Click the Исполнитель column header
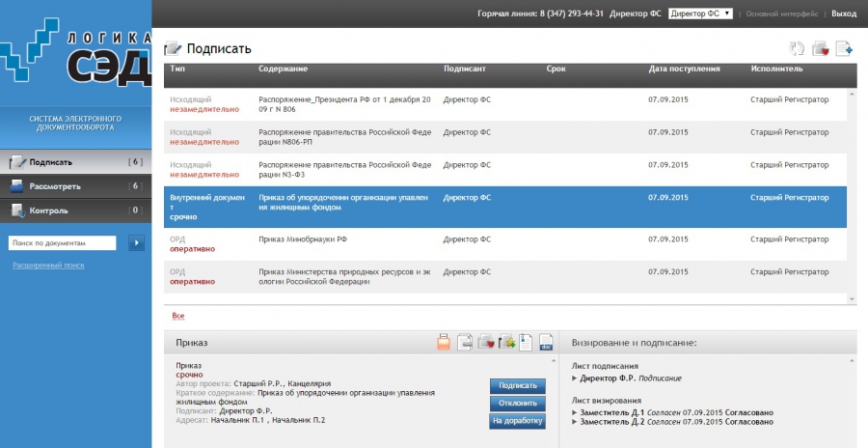The height and width of the screenshot is (448, 868). point(776,69)
